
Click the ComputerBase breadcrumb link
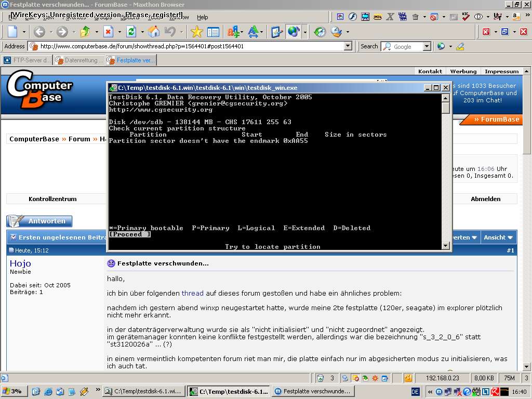pyautogui.click(x=34, y=139)
